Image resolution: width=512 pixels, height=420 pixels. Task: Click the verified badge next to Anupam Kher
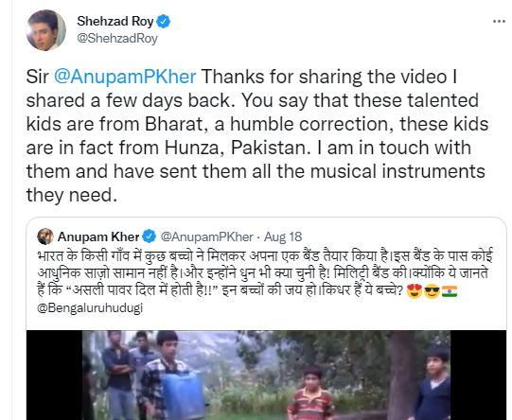pyautogui.click(x=150, y=236)
